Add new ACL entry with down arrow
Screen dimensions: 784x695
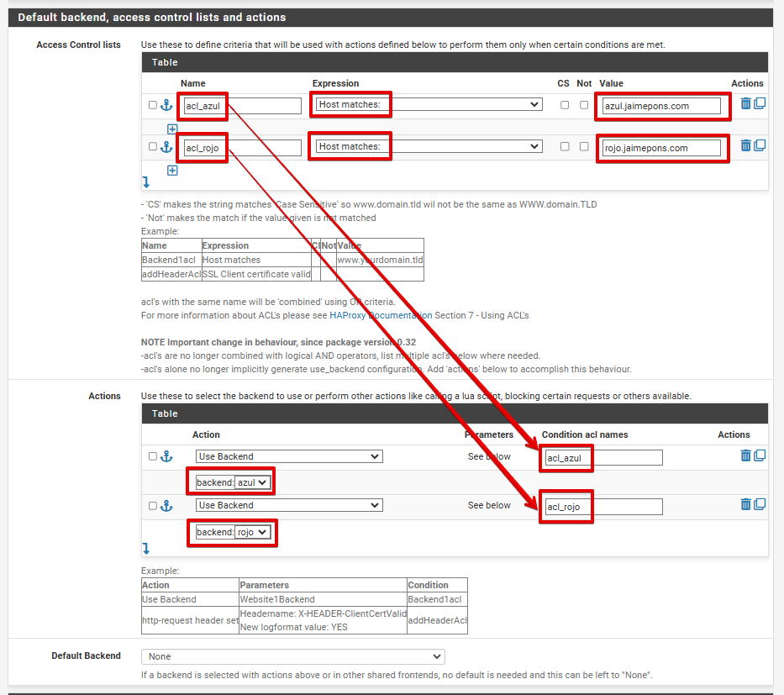pyautogui.click(x=146, y=182)
